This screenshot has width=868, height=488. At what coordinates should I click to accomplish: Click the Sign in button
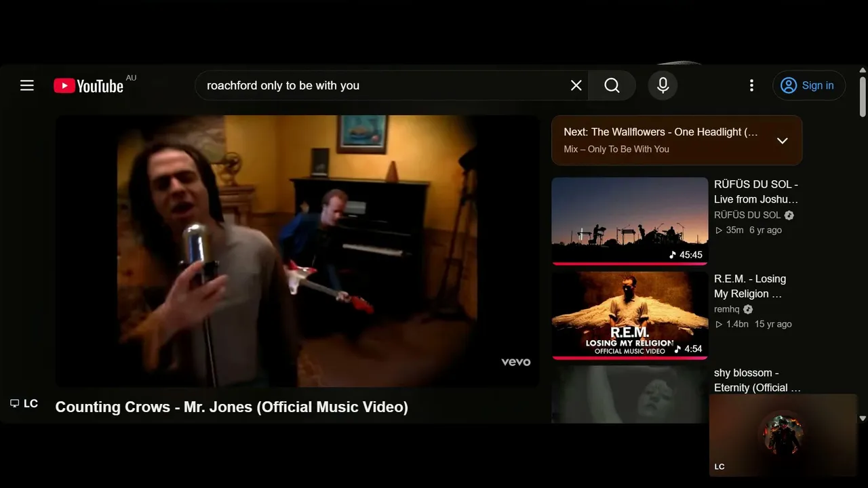(x=808, y=85)
